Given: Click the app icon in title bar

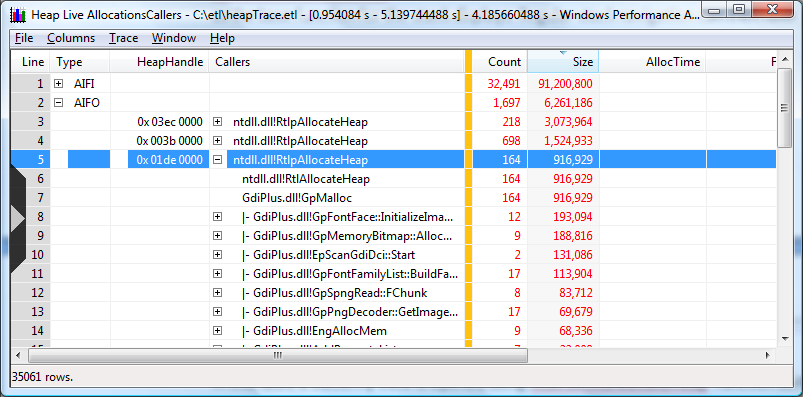Looking at the screenshot, I should 18,14.
